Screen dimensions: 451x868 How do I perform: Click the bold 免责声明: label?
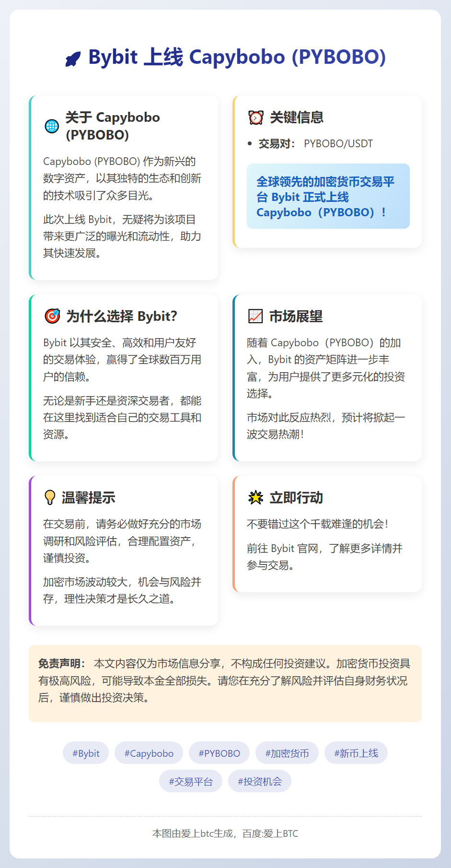pyautogui.click(x=62, y=663)
